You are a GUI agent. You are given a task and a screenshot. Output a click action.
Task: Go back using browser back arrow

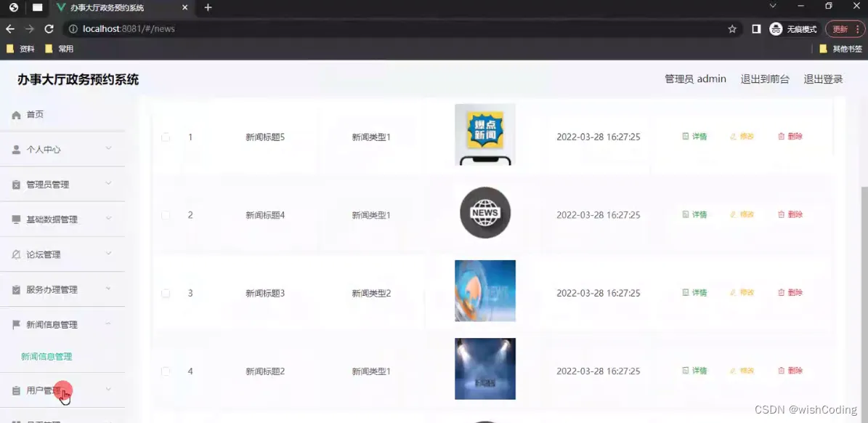click(10, 29)
